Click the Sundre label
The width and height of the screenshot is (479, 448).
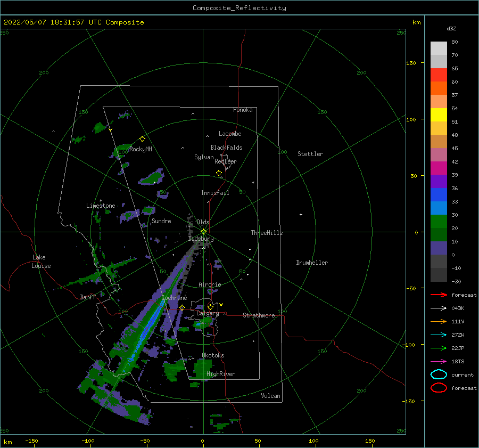point(161,221)
